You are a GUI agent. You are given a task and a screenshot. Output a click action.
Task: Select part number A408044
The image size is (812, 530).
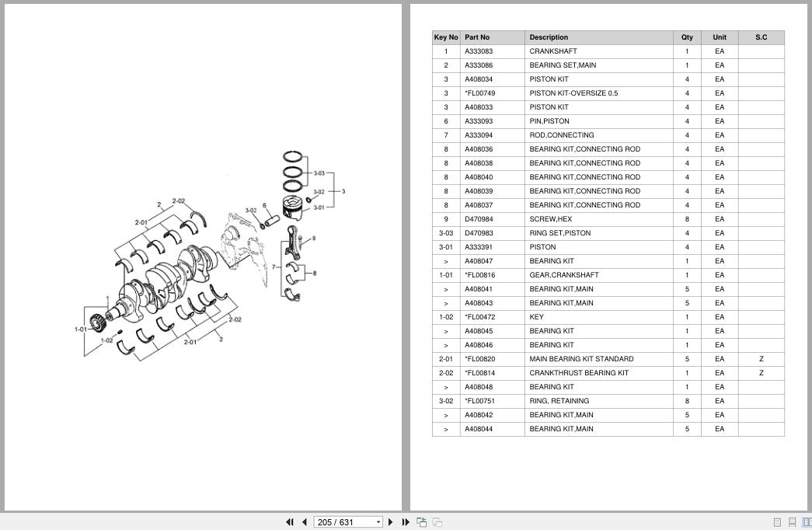479,429
